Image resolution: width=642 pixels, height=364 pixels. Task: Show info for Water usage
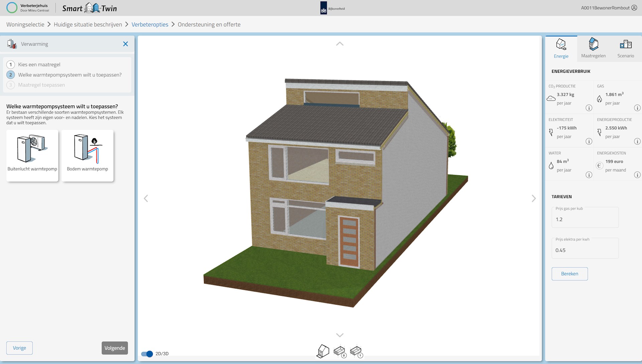point(589,175)
